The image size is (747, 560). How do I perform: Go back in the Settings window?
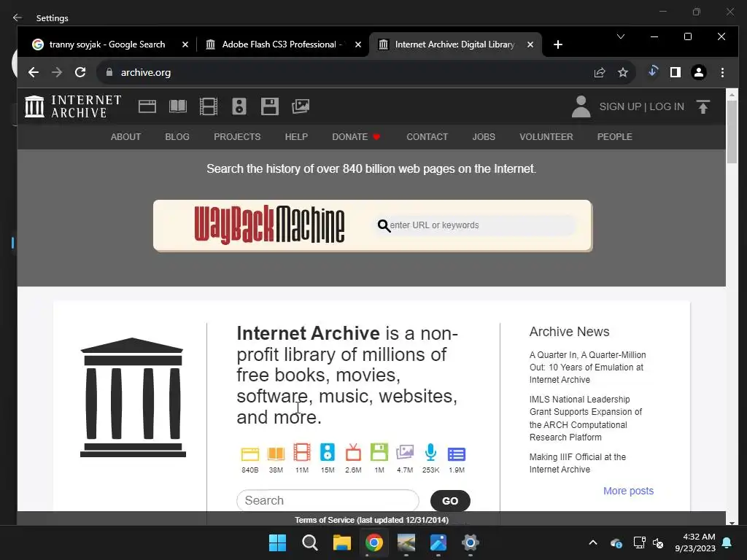18,17
